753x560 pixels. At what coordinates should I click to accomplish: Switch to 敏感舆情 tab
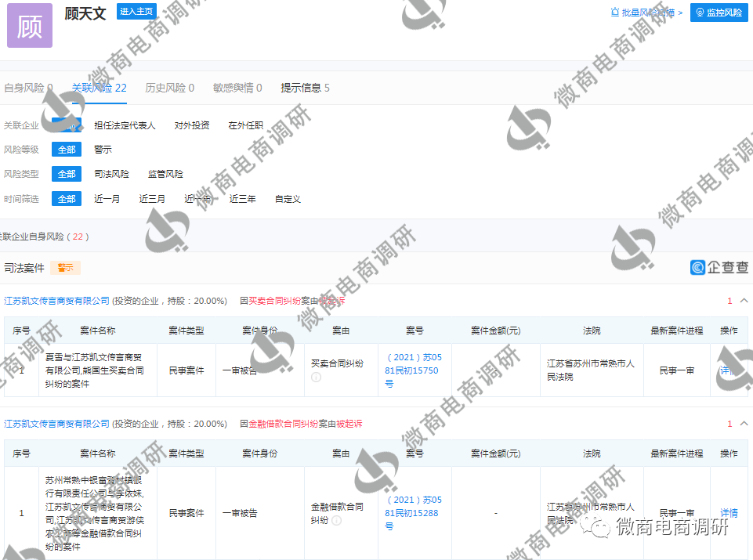coord(237,88)
